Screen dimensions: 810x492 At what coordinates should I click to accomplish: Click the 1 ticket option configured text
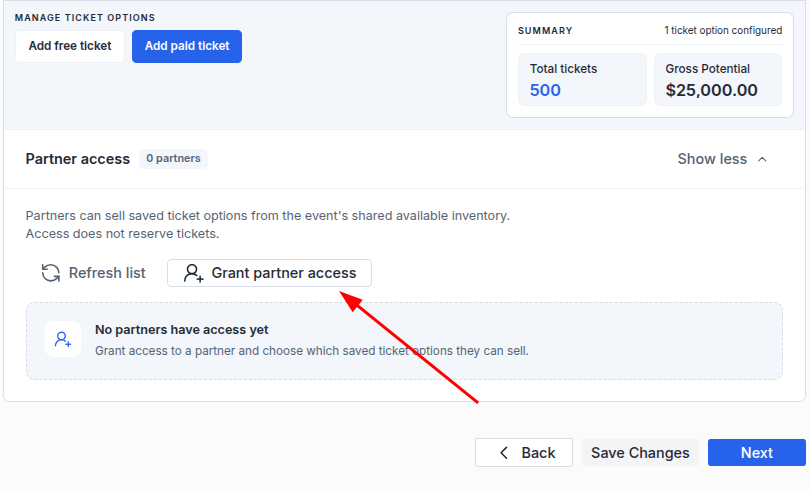(723, 30)
